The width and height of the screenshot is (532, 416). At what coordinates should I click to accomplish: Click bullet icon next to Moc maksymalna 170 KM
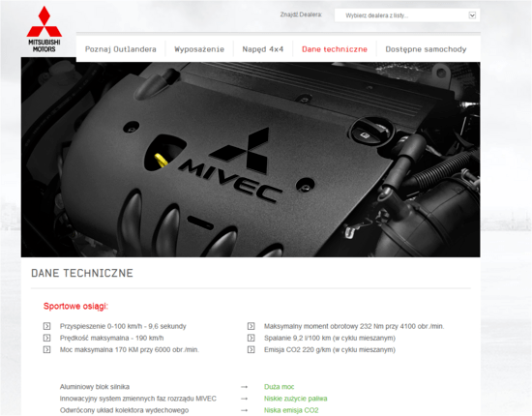tap(46, 349)
